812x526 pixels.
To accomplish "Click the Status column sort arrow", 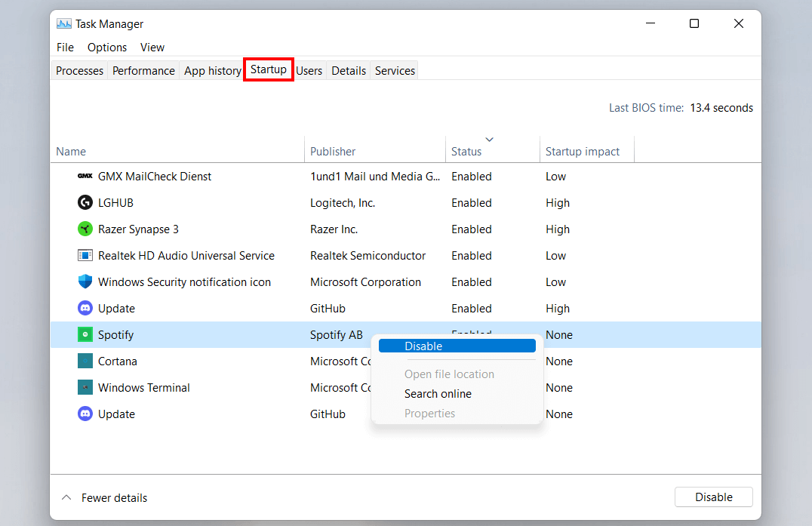I will tap(490, 140).
